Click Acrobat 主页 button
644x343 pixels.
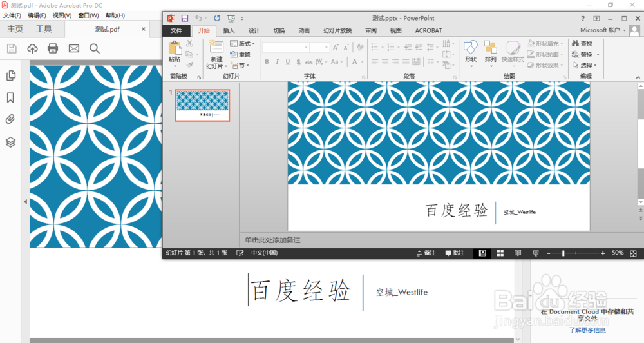click(x=15, y=29)
